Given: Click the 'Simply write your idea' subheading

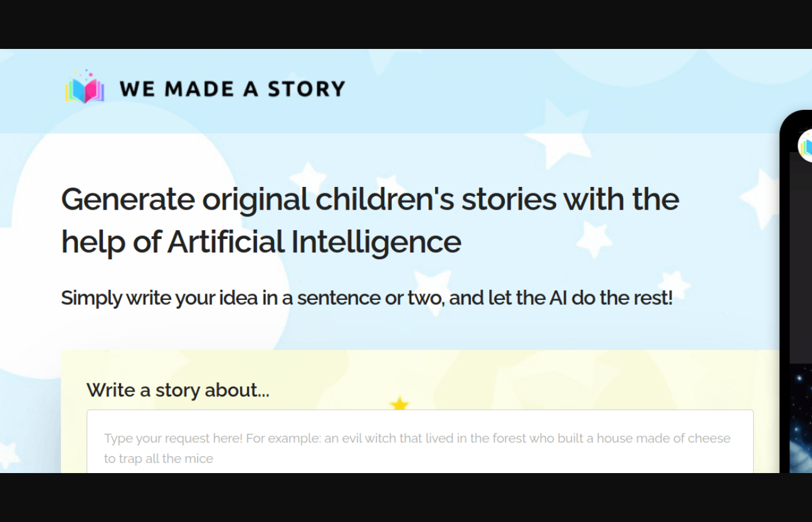Looking at the screenshot, I should 366,297.
